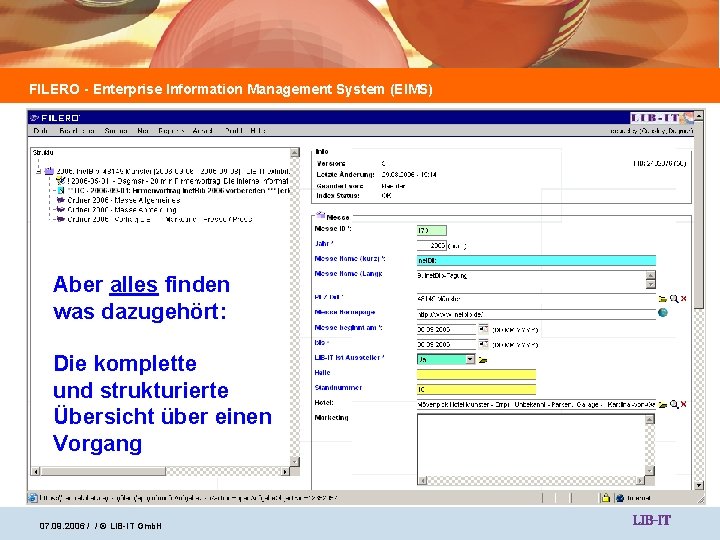Open the globe icon next to Messe Homepage

[x=663, y=313]
